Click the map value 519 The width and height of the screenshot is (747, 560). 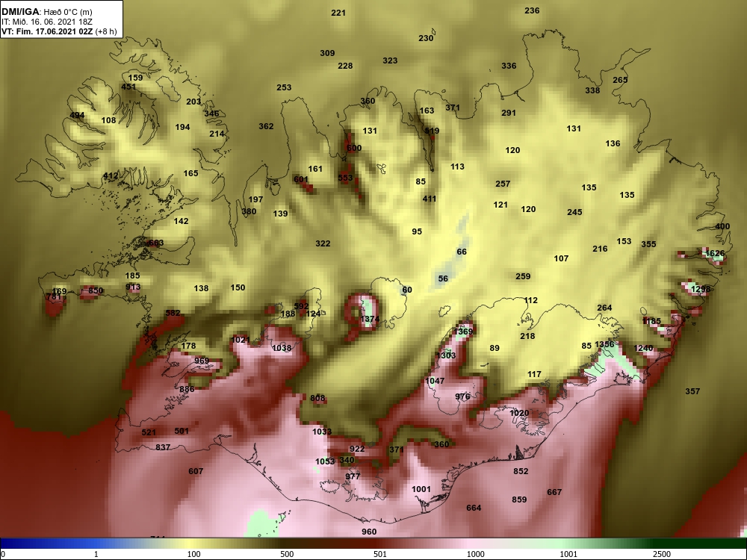pos(432,131)
